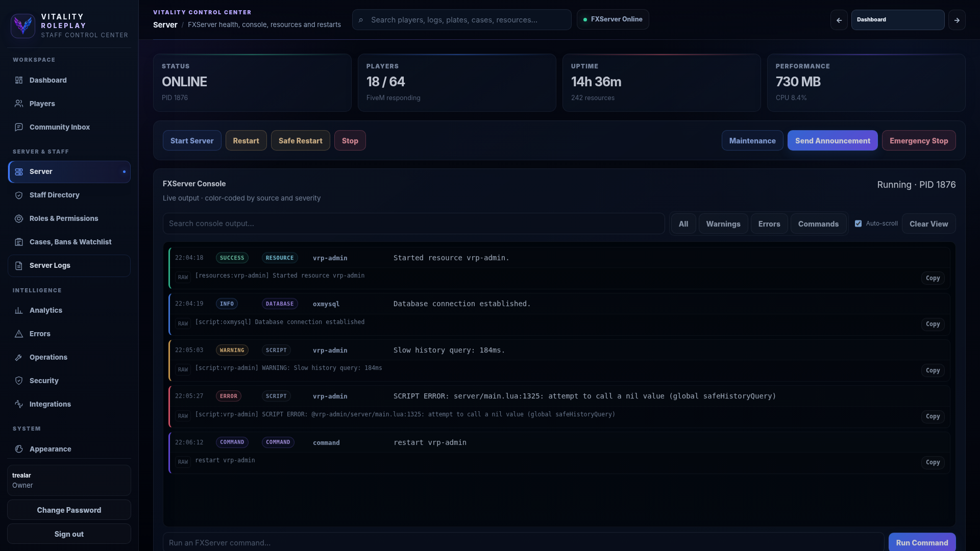Click the Sign out button
This screenshot has width=980, height=551.
coord(69,534)
